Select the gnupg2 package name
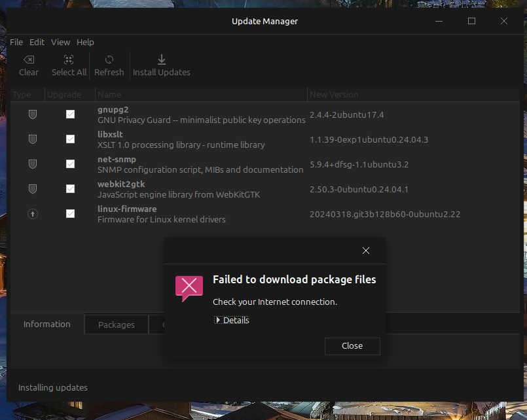 113,110
